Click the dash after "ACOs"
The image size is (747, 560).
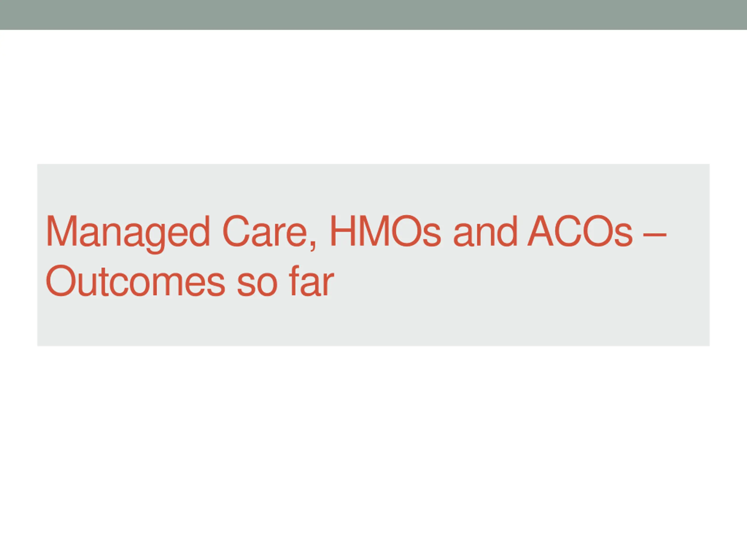click(x=655, y=233)
